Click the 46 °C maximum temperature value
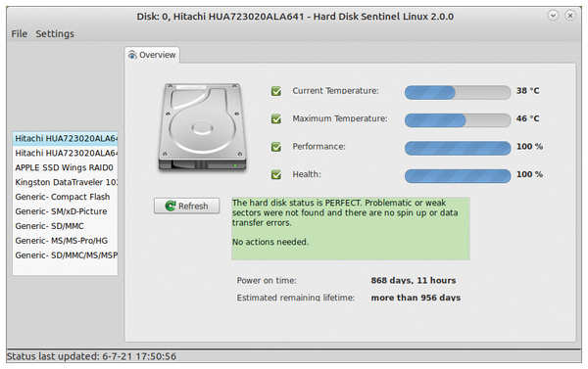The image size is (588, 369). pos(527,118)
